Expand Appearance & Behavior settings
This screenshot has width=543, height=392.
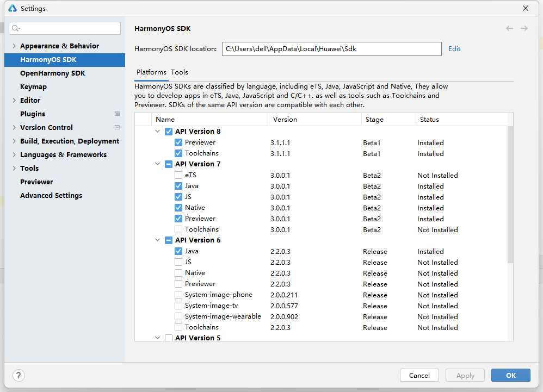(14, 46)
